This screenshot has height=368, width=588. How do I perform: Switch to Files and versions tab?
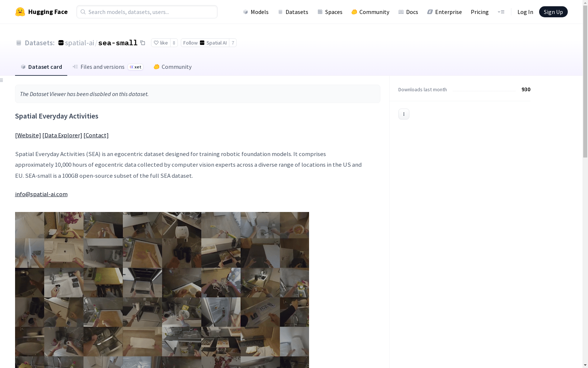tap(108, 67)
